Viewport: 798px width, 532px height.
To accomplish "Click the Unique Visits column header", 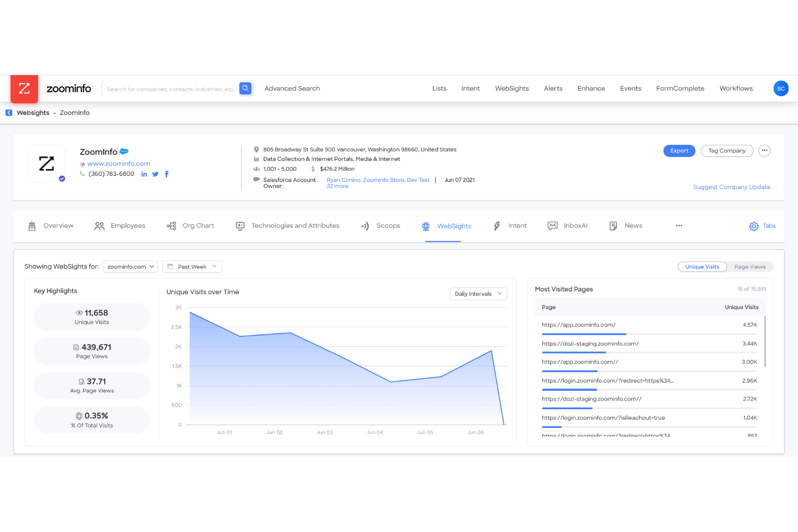I will pyautogui.click(x=741, y=307).
